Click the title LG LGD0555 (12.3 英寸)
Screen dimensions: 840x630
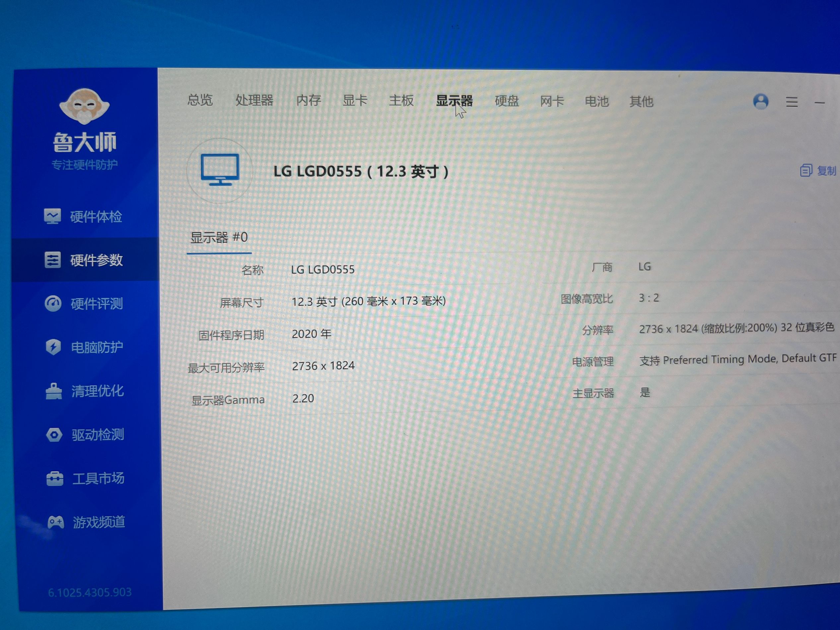pos(361,171)
